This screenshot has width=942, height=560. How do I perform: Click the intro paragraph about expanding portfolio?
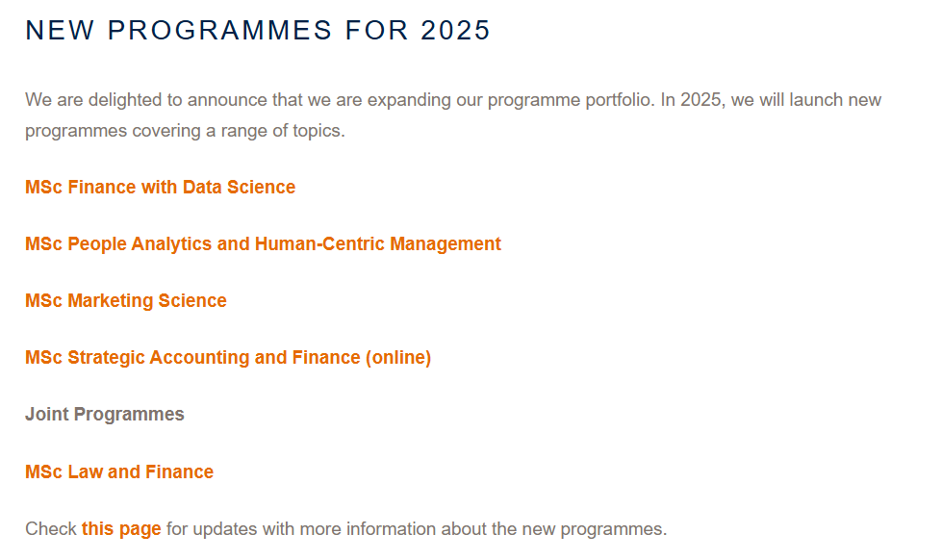pos(453,115)
